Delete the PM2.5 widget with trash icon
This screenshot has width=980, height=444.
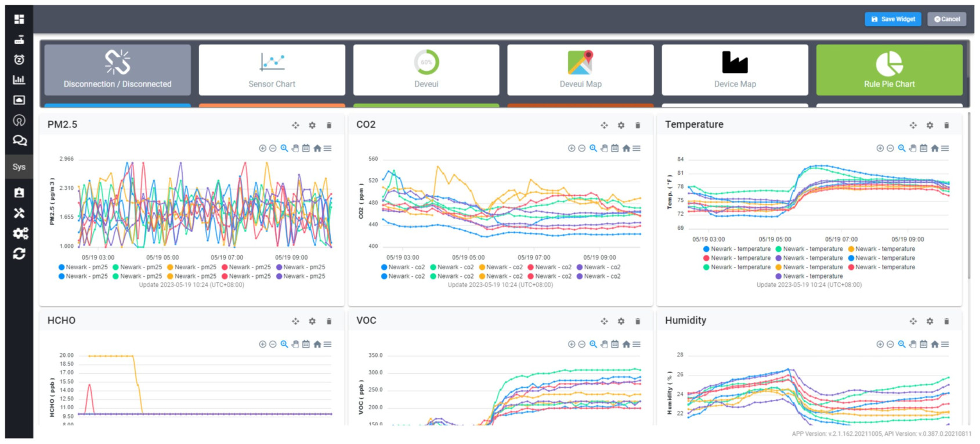pyautogui.click(x=329, y=125)
